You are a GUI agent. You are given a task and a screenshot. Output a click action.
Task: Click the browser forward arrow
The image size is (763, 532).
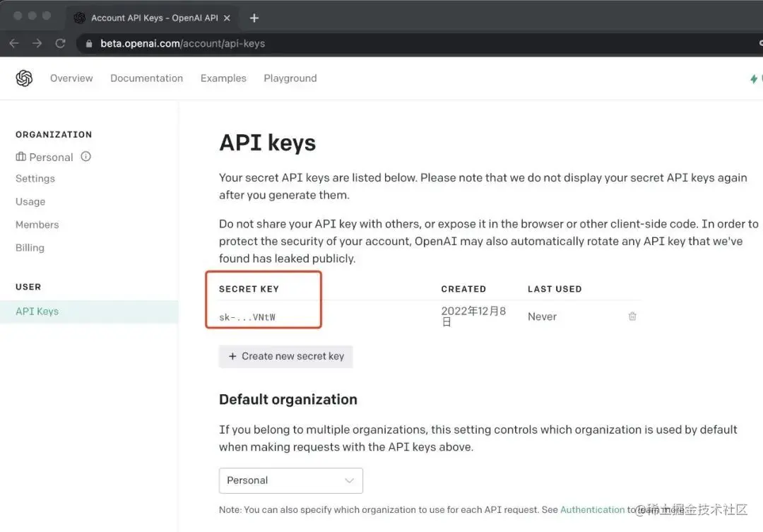tap(37, 43)
